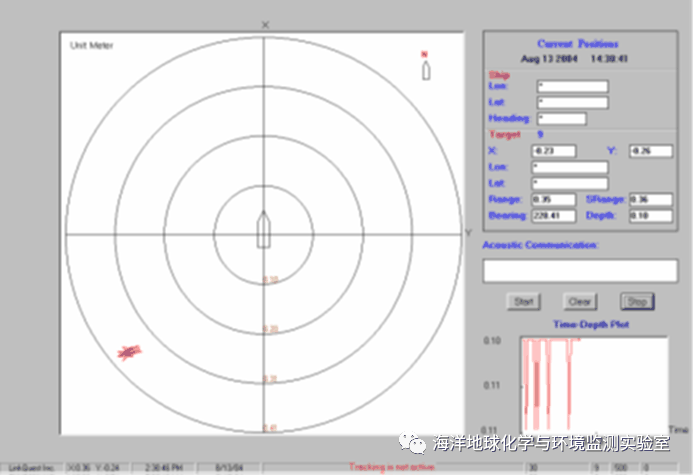Click the Ship Lon input field
Image resolution: width=693 pixels, height=475 pixels.
click(572, 86)
